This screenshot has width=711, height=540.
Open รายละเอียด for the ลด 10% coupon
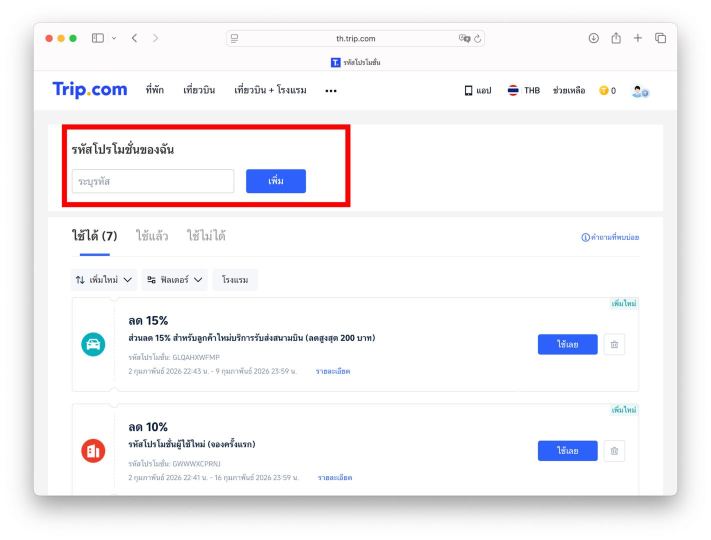pos(335,477)
